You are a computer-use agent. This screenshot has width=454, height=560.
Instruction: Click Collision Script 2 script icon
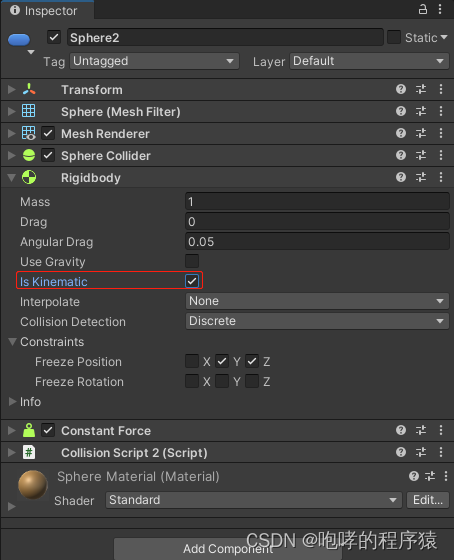(x=29, y=452)
